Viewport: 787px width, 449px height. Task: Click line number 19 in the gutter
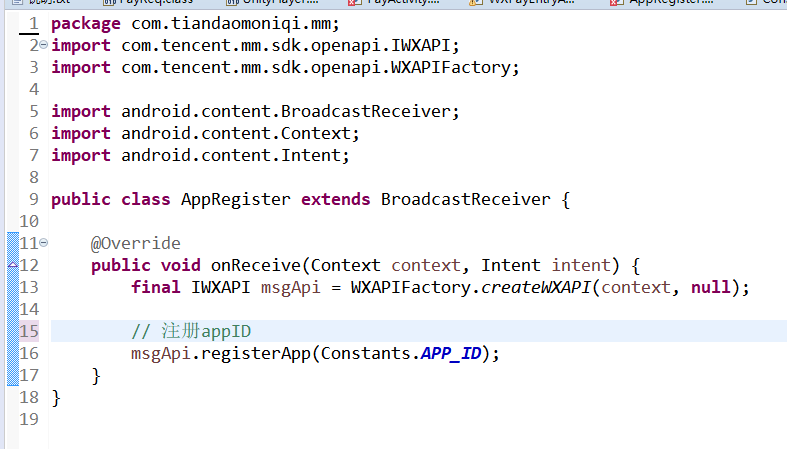pos(29,419)
